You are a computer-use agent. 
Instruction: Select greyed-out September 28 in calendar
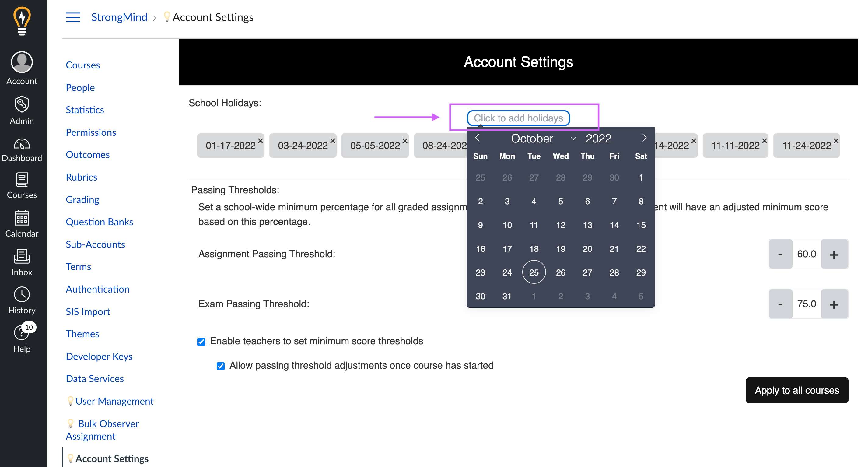[x=561, y=177]
